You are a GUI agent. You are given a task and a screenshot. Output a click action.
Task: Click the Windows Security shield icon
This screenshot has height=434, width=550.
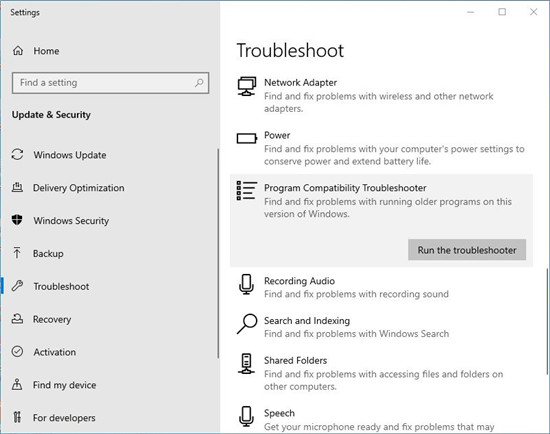tap(17, 220)
